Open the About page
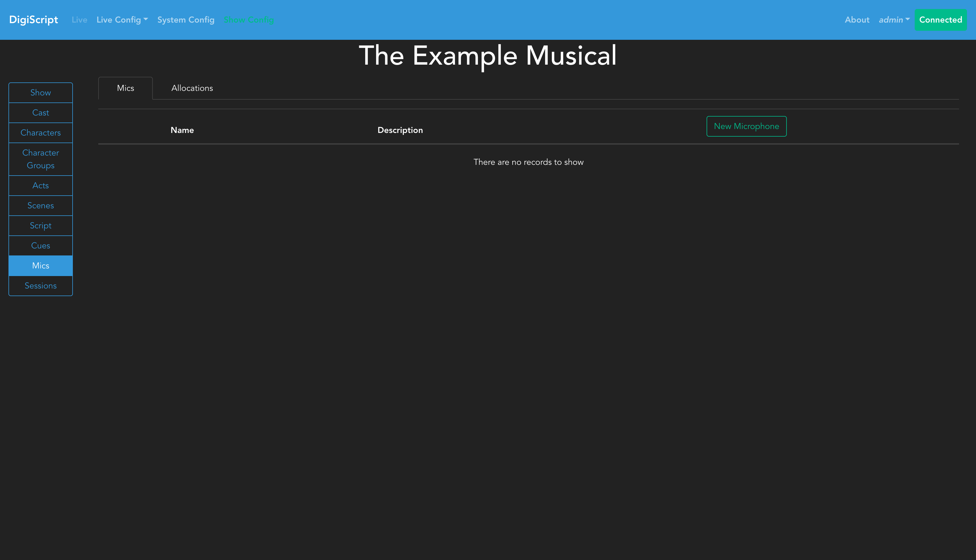Viewport: 976px width, 560px height. coord(857,19)
